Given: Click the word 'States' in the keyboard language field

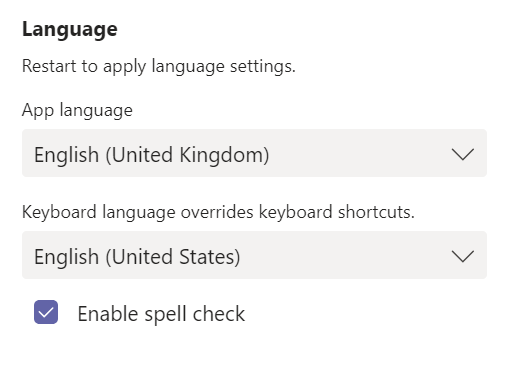Looking at the screenshot, I should click(207, 257).
